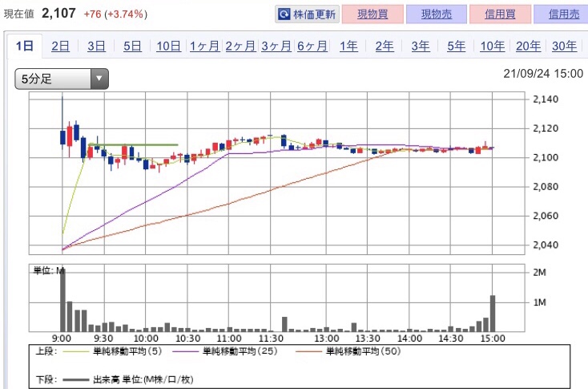View the 20年 chart range

529,47
